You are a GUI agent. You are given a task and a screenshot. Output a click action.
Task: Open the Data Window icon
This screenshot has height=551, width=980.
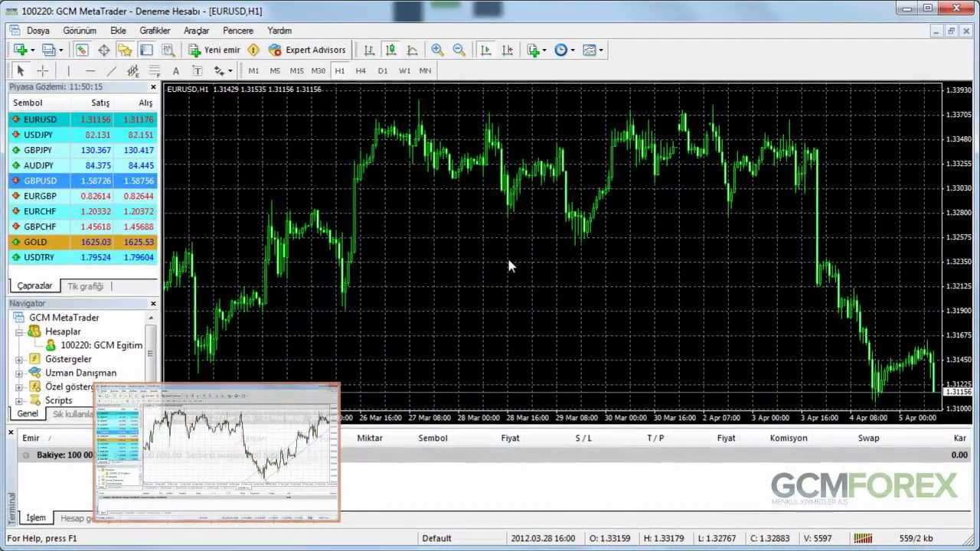point(103,50)
